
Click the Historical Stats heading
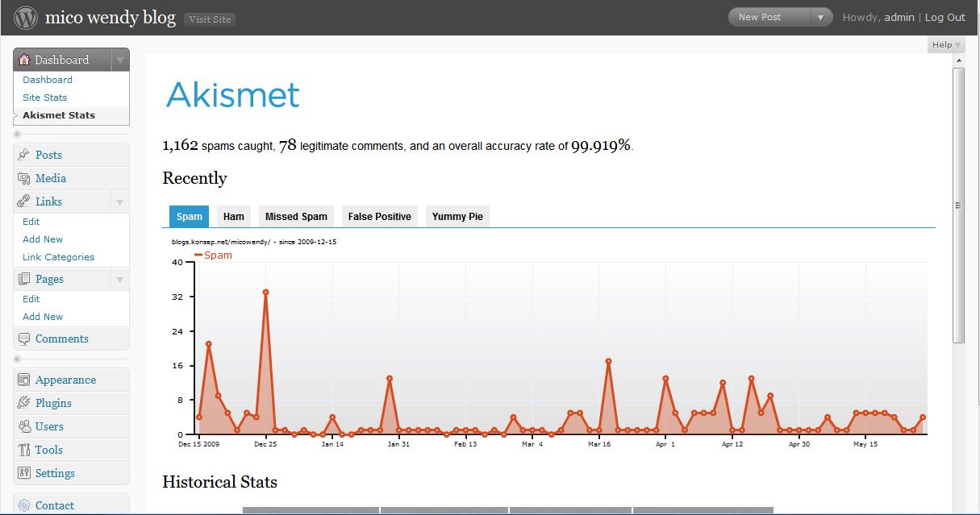[x=219, y=482]
